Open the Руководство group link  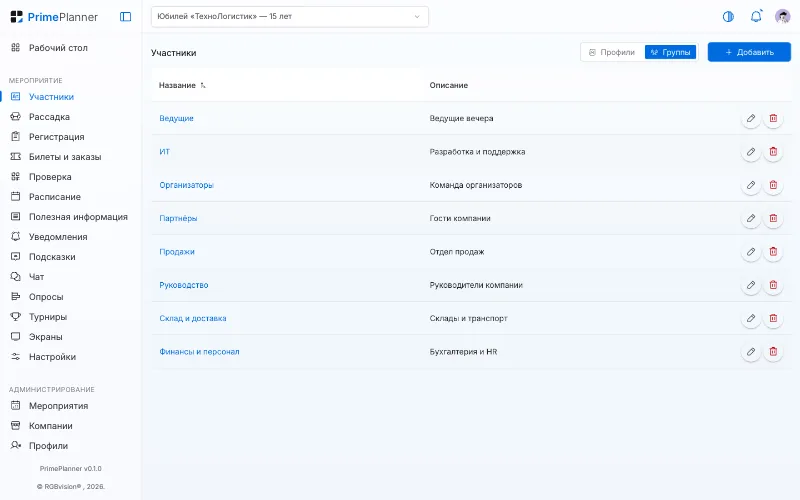[184, 285]
